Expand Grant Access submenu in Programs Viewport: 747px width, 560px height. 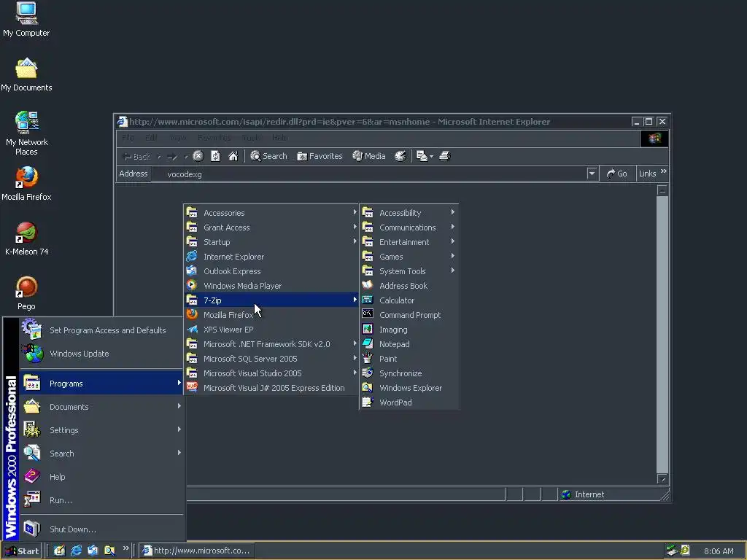271,227
